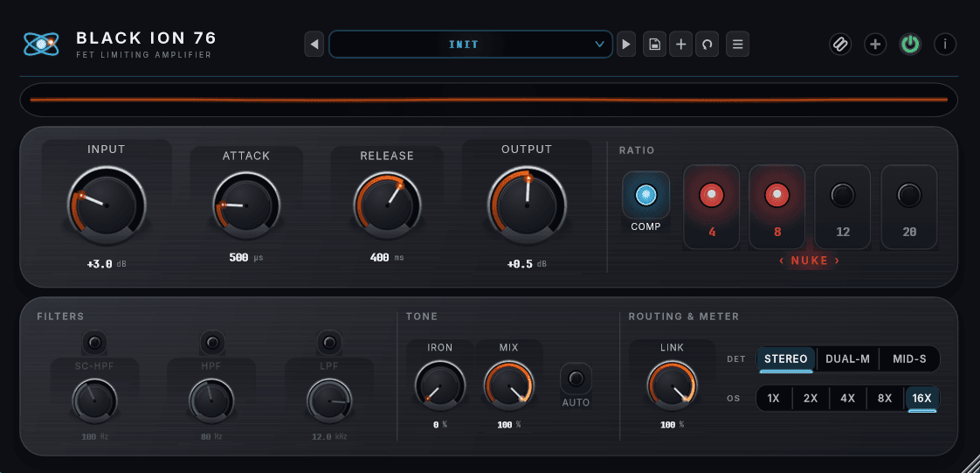Toggle the AUTO gain button
The height and width of the screenshot is (473, 980).
coord(576,379)
